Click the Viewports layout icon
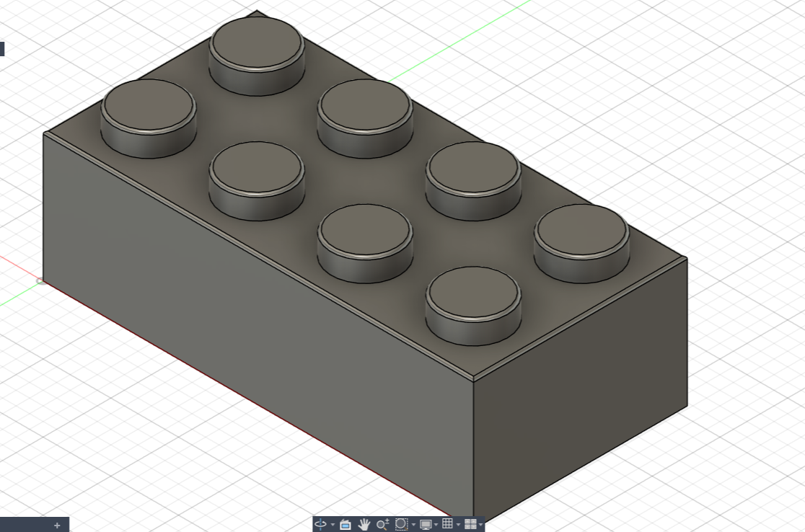This screenshot has width=805, height=532. 470,524
